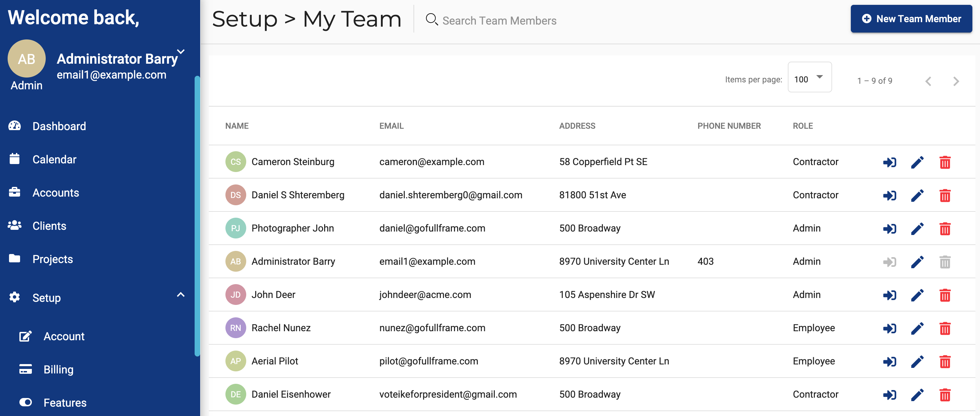This screenshot has width=980, height=416.
Task: Click Aerial Pilot name cell
Action: click(x=275, y=361)
